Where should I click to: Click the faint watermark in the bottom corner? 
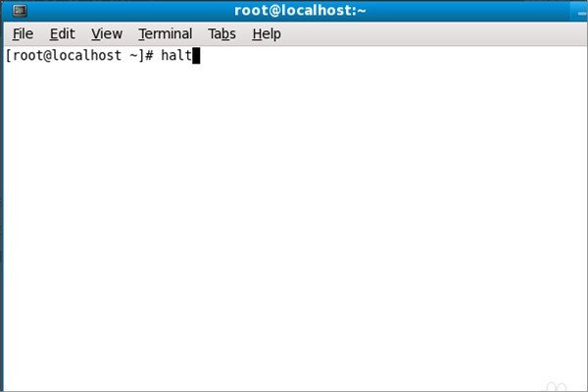(x=557, y=386)
